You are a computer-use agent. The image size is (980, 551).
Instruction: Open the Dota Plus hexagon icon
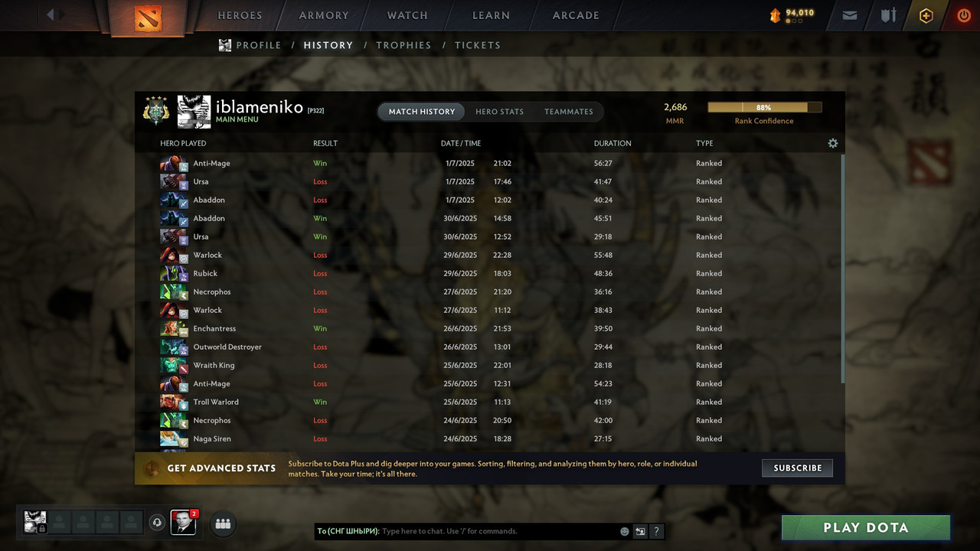click(926, 15)
